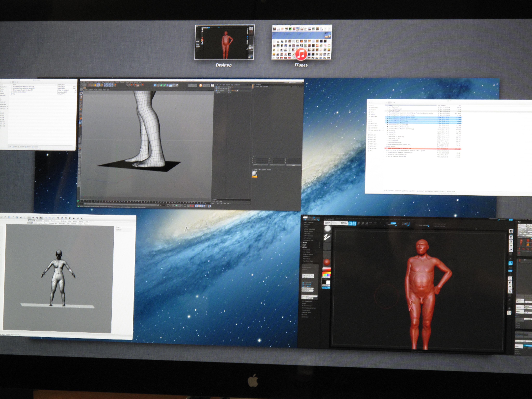Select the ZBrush stroke type icon
Image resolution: width=532 pixels, height=399 pixels.
tap(327, 237)
